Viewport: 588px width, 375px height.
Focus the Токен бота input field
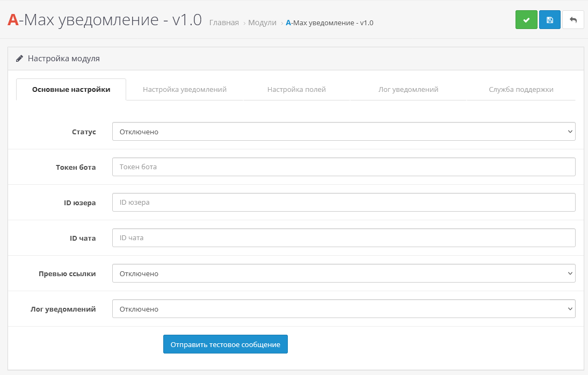click(x=344, y=167)
